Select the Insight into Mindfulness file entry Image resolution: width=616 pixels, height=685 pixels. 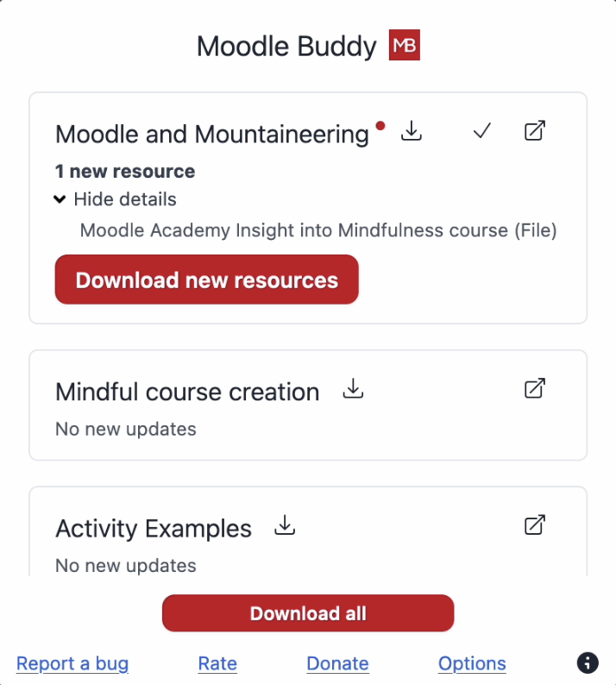click(x=317, y=230)
